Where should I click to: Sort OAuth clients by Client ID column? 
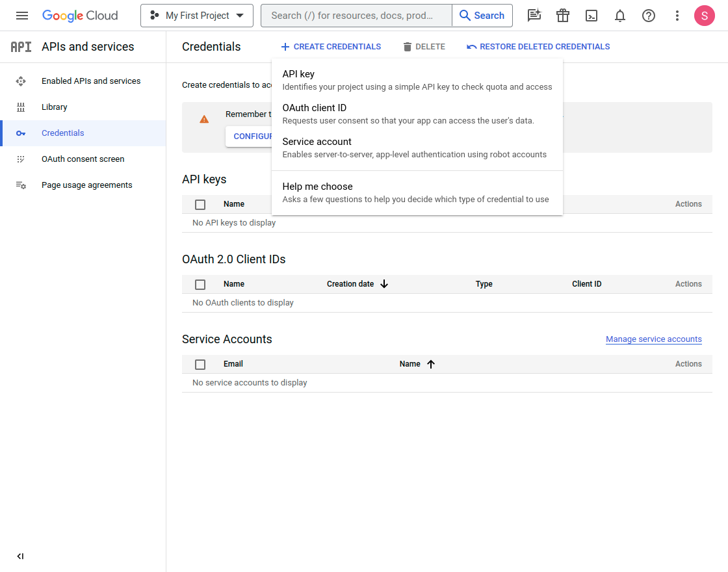(x=586, y=284)
